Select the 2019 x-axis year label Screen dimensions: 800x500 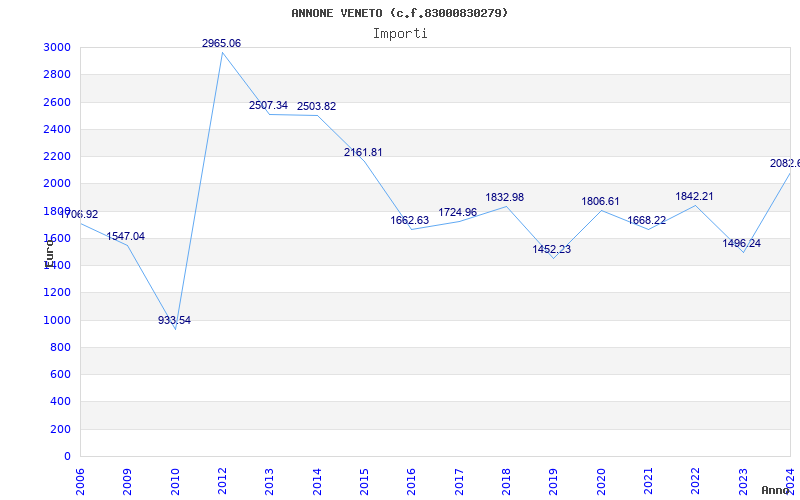point(554,482)
